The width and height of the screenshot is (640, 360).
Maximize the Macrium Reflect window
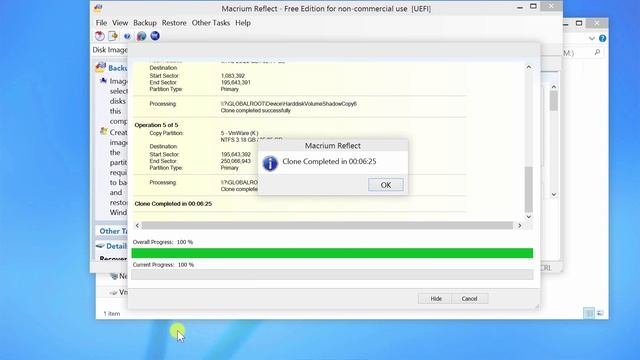tap(533, 7)
